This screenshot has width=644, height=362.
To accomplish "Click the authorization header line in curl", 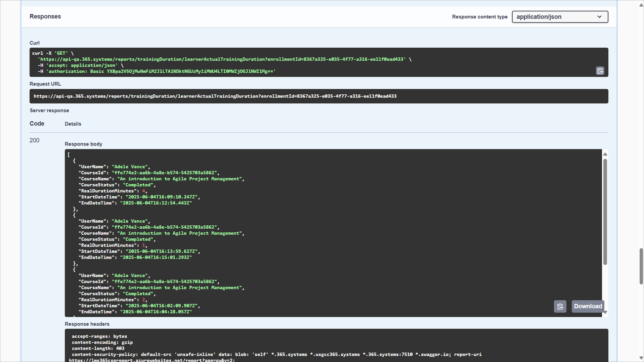I will 157,72.
